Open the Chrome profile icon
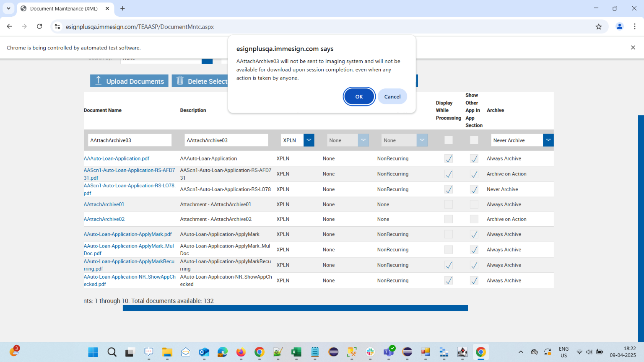This screenshot has height=362, width=644. 619,26
